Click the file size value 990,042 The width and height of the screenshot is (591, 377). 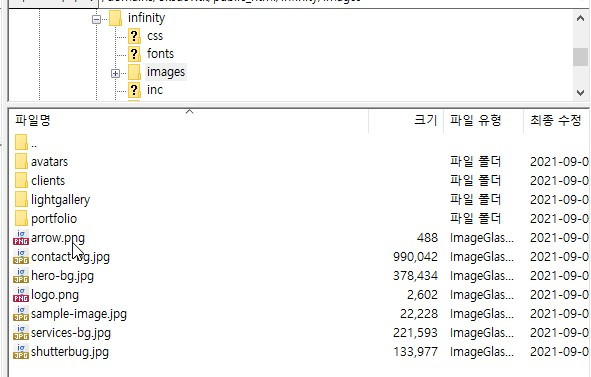tap(415, 257)
